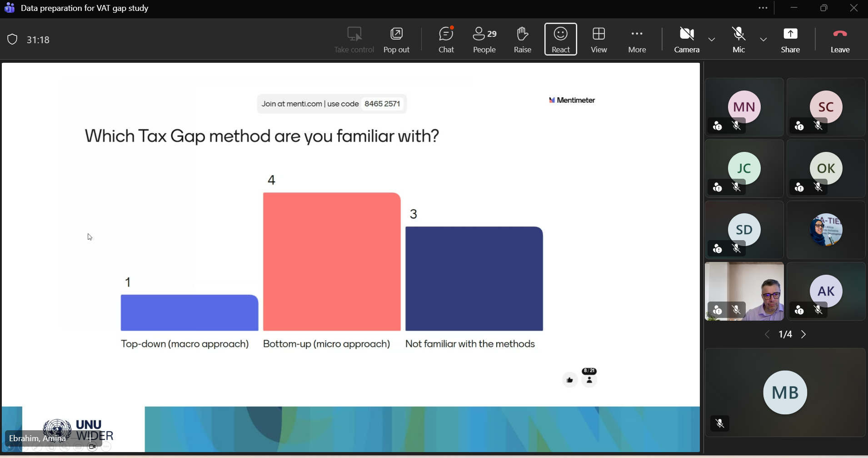Image resolution: width=868 pixels, height=458 pixels.
Task: Open the React emoji menu
Action: pos(561,40)
